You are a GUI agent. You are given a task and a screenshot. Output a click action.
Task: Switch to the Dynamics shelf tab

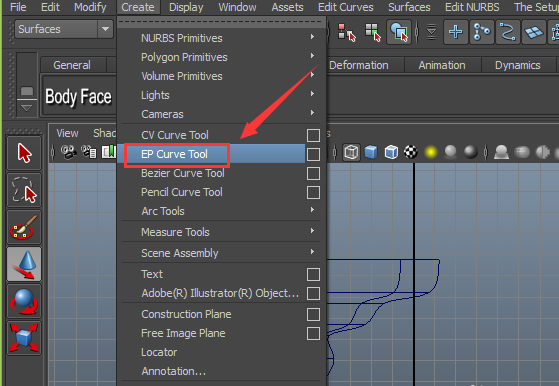tap(518, 65)
